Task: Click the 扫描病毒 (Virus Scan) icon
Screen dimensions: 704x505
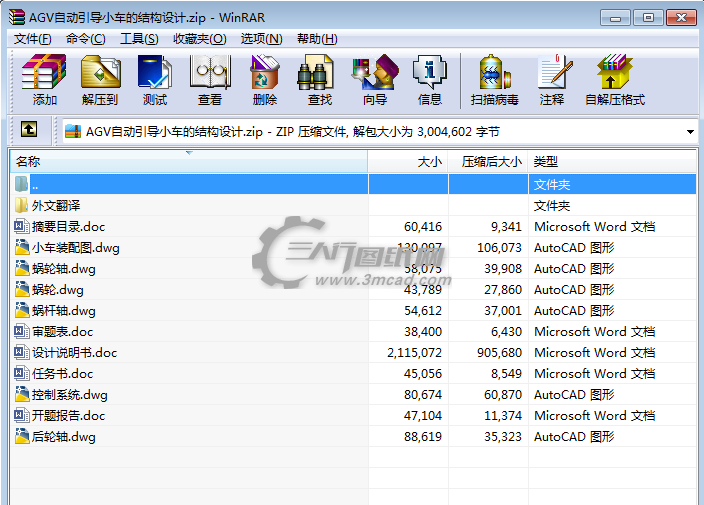Action: click(x=495, y=71)
